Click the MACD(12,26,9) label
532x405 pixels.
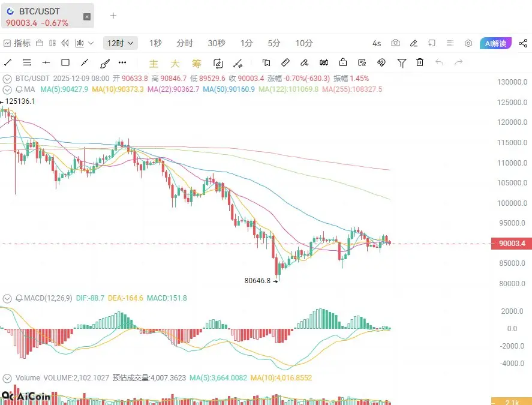pos(48,298)
